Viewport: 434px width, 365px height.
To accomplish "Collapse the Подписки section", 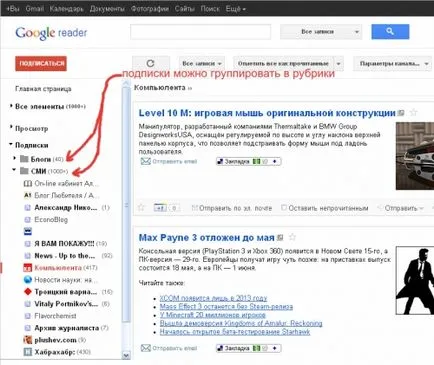I will [11, 145].
